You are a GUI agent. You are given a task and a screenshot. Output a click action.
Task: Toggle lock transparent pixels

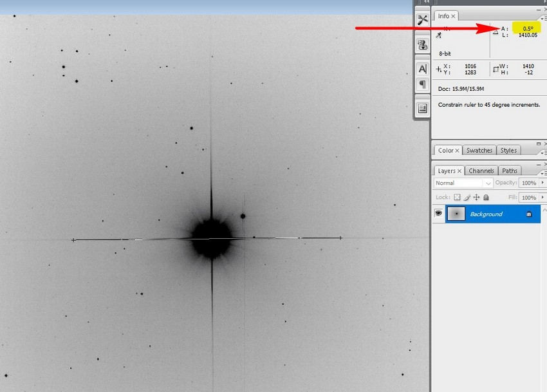(x=458, y=198)
